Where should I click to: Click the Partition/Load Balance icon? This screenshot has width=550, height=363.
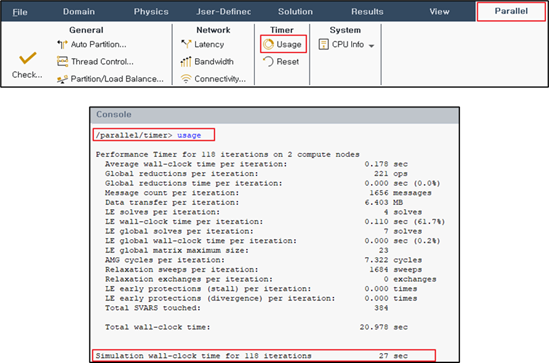62,79
